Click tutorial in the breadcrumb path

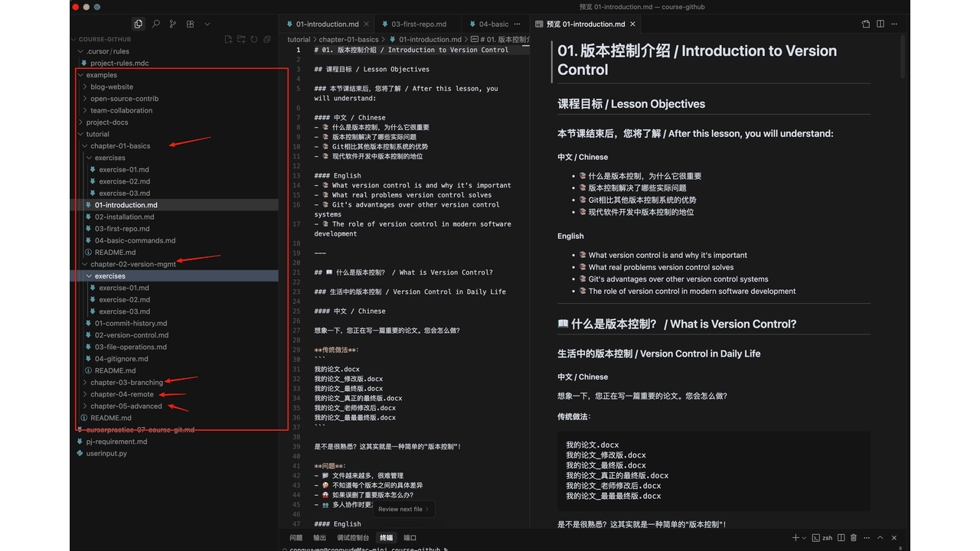pyautogui.click(x=299, y=40)
